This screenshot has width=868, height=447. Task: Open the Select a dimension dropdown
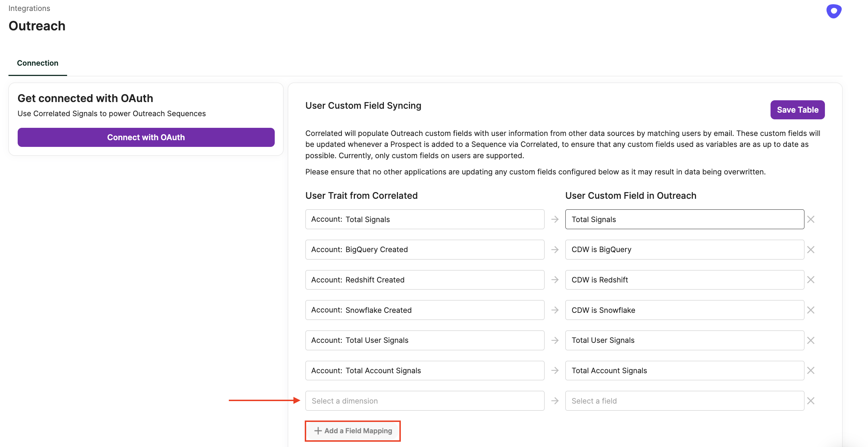point(424,401)
